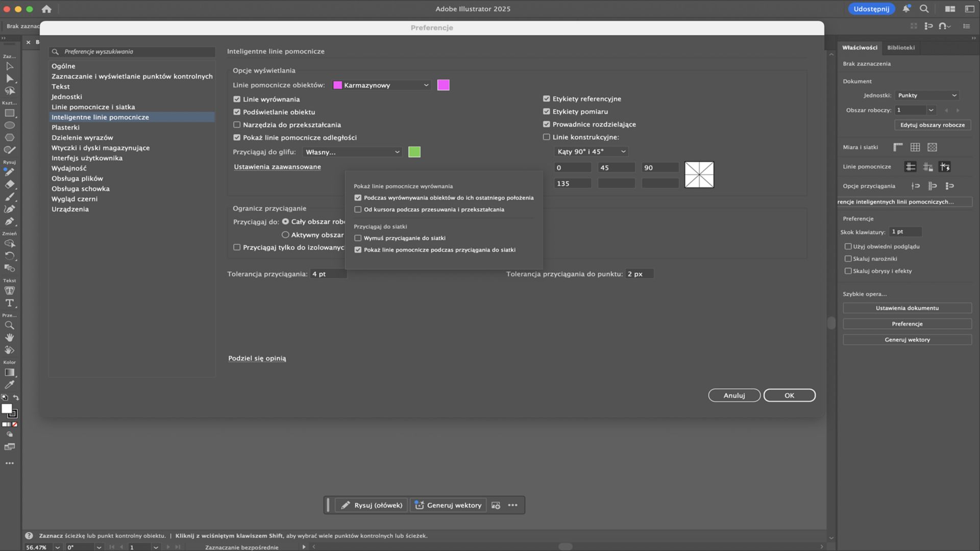Select the Hand tool
Image resolution: width=980 pixels, height=551 pixels.
[x=9, y=338]
